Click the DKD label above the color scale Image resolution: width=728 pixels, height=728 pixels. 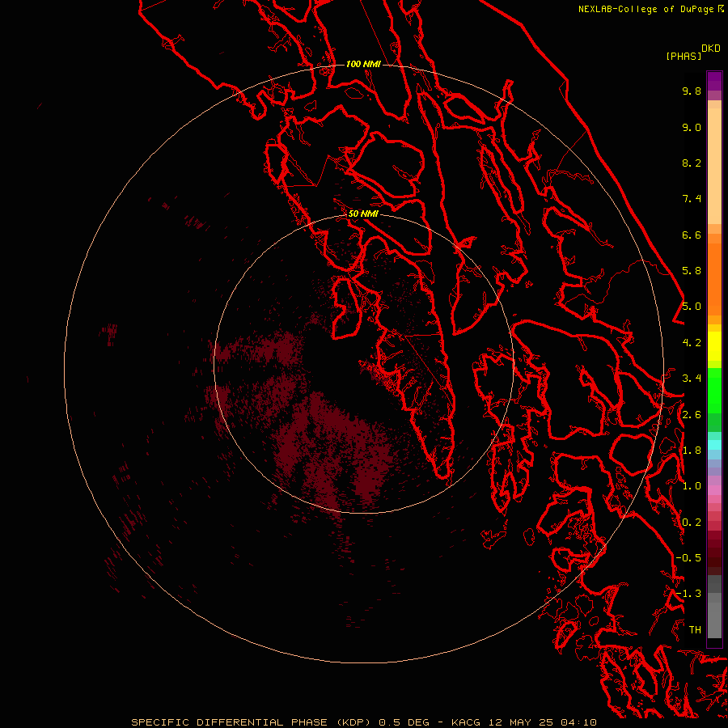(711, 49)
